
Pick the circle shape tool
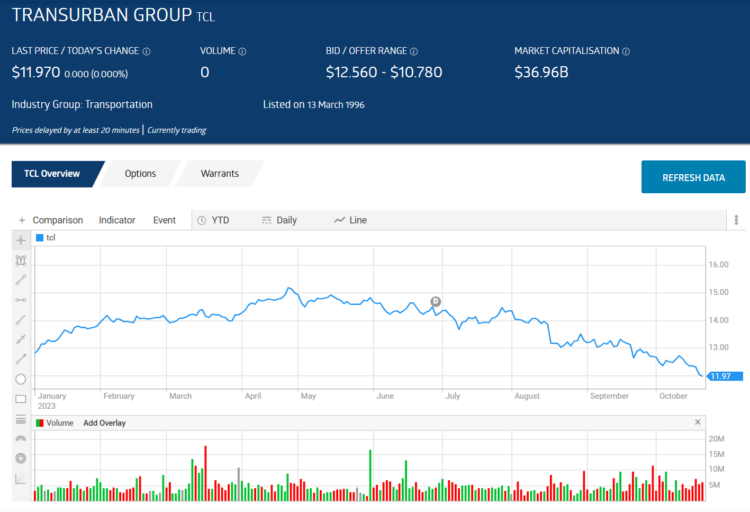tap(21, 379)
